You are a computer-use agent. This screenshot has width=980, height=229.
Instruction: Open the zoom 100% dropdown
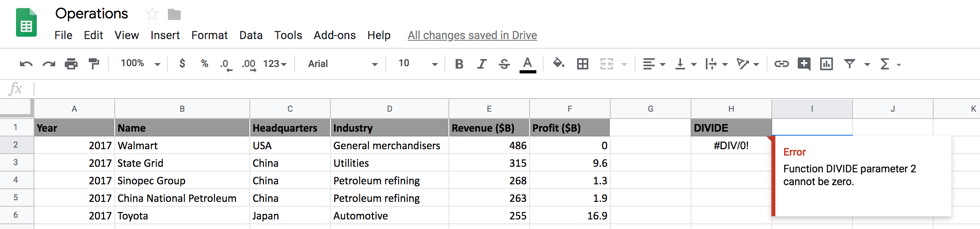(x=140, y=63)
